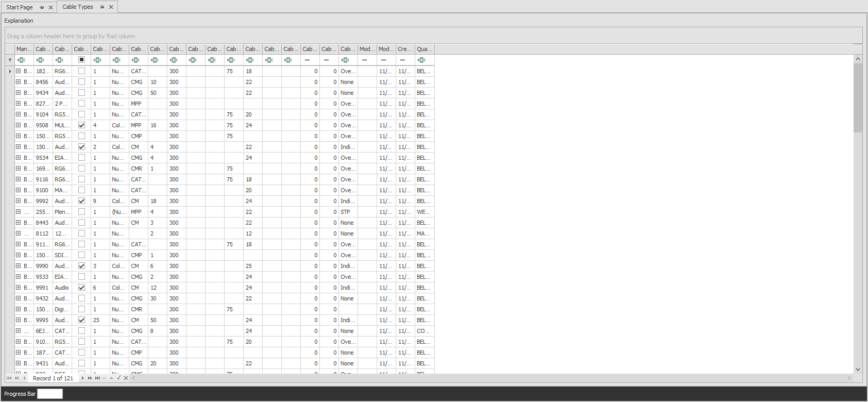Close the Cable Types tab
868x402 pixels.
[111, 7]
